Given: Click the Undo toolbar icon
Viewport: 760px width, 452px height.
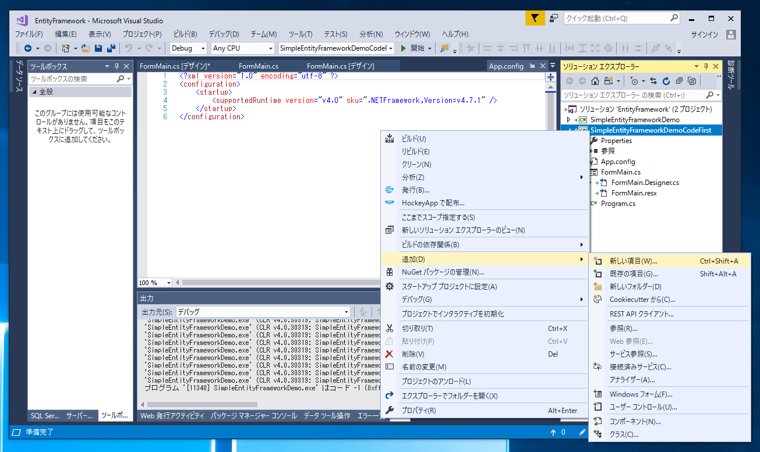Looking at the screenshot, I should [128, 48].
